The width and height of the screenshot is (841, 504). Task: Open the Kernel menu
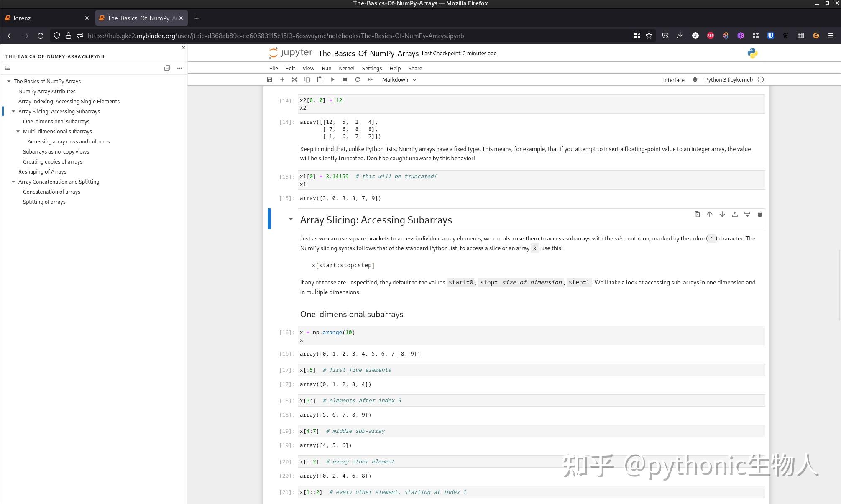(x=346, y=68)
